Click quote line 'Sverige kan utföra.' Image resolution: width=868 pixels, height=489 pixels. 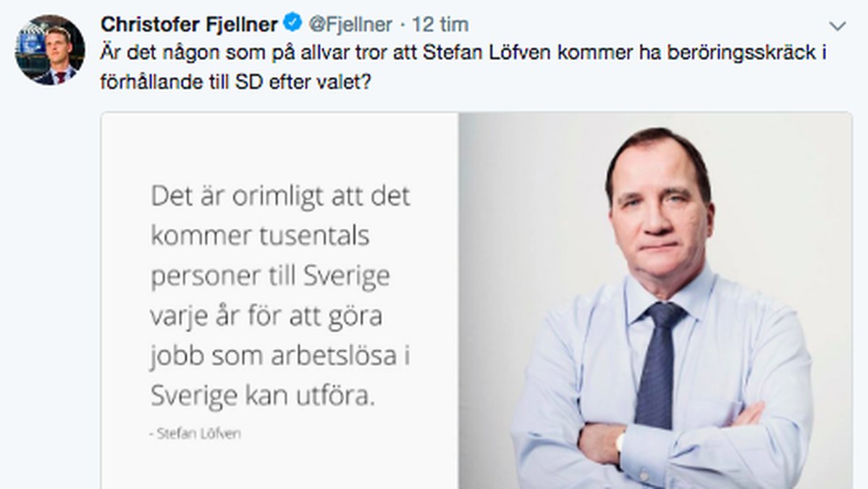(262, 396)
